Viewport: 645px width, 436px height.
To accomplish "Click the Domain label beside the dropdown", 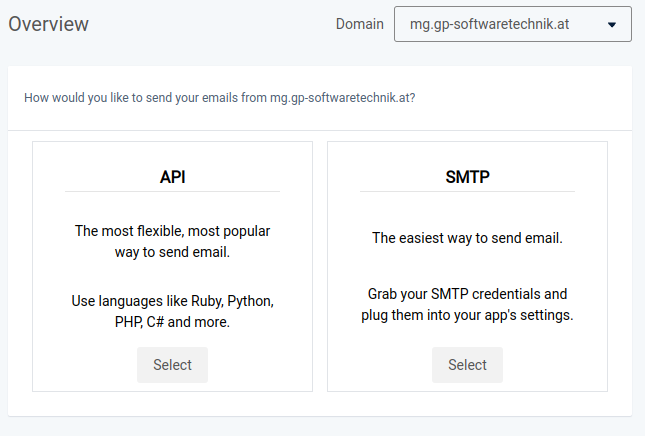I will 359,24.
